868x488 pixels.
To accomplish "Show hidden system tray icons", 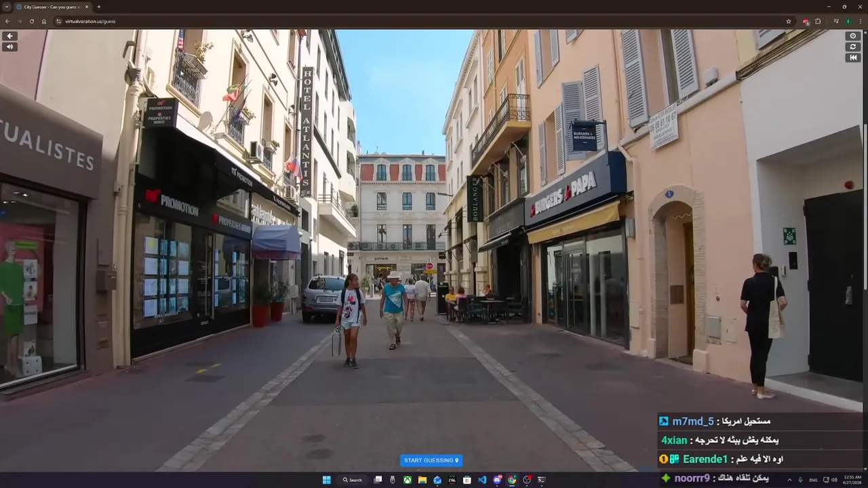I will tap(789, 480).
